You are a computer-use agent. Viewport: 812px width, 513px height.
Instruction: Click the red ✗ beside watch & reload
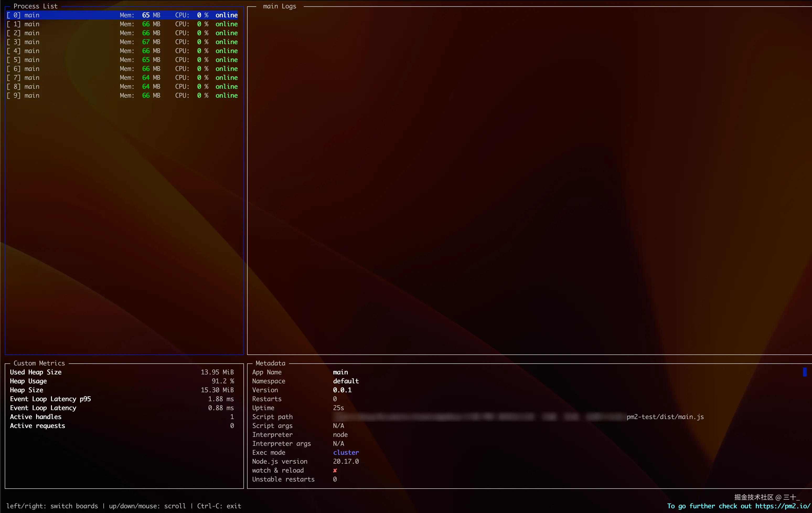point(335,470)
